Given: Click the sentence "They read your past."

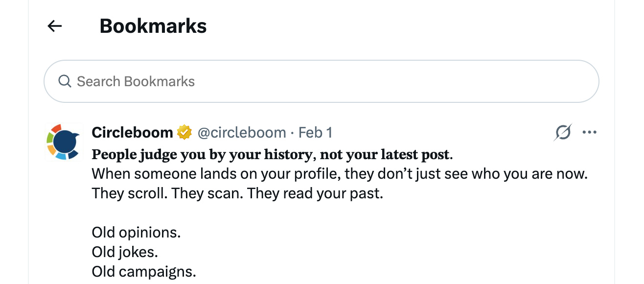Looking at the screenshot, I should (315, 193).
